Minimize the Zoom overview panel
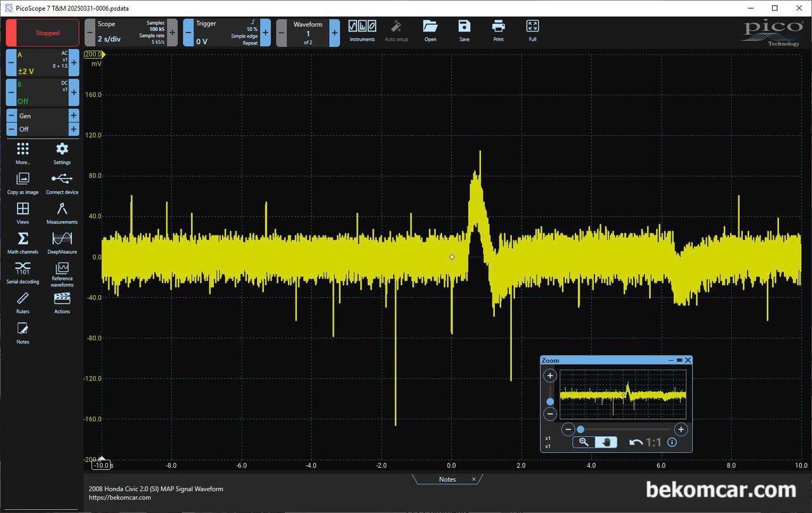 [x=670, y=360]
